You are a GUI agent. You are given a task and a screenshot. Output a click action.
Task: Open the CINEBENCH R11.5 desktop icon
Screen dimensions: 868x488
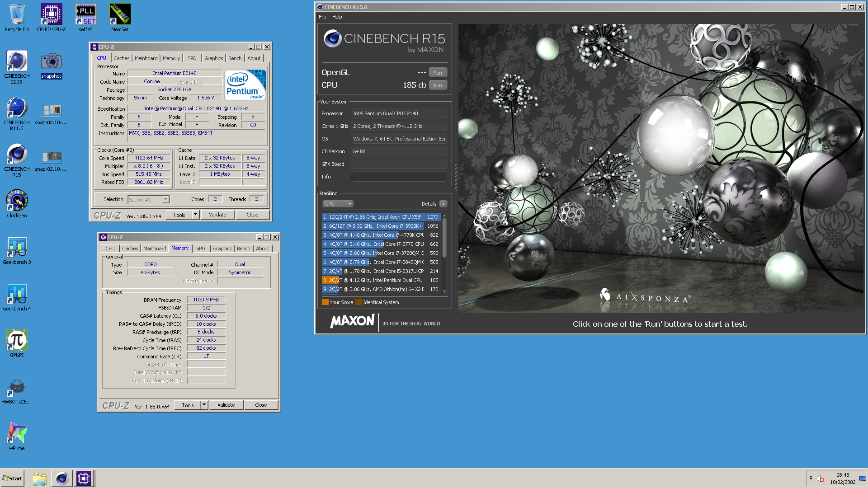point(17,114)
